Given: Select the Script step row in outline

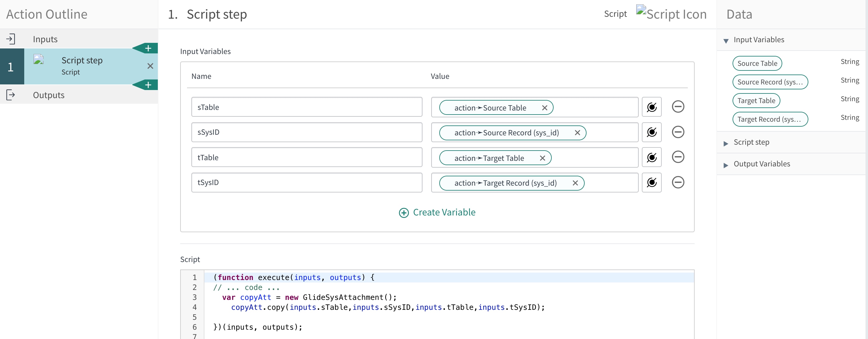Looking at the screenshot, I should 79,66.
